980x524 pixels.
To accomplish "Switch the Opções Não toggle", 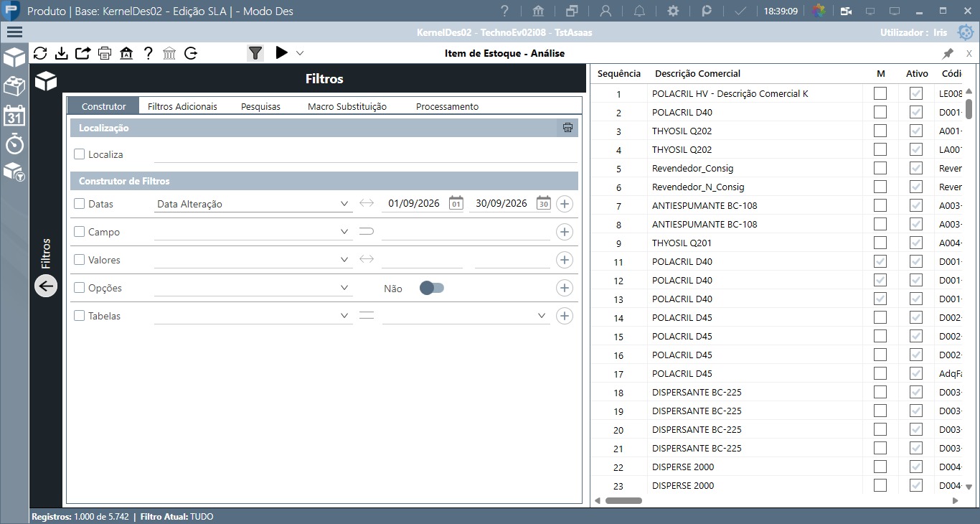I will click(432, 288).
